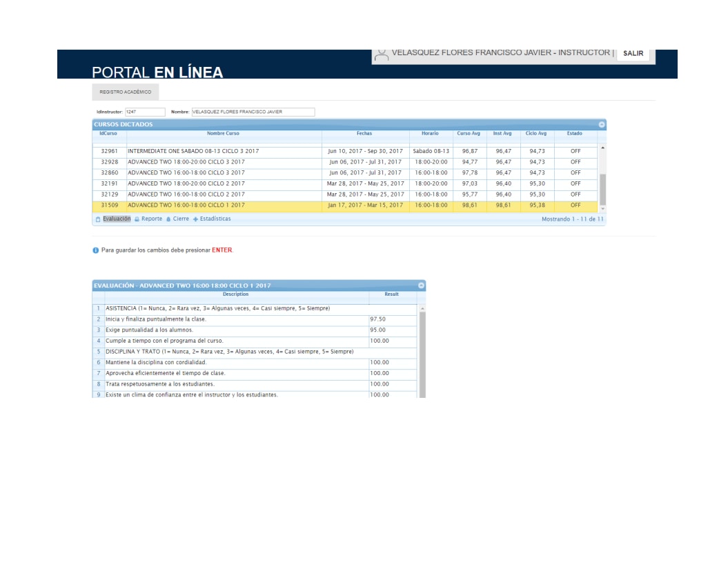Collapse the Evaluación panel with round icon
Screen dimensions: 728x562
coord(421,285)
